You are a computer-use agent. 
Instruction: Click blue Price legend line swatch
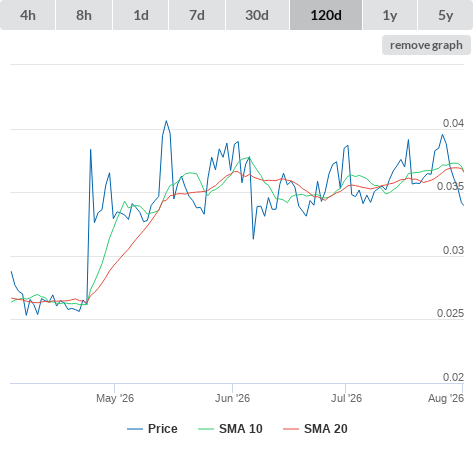(135, 429)
